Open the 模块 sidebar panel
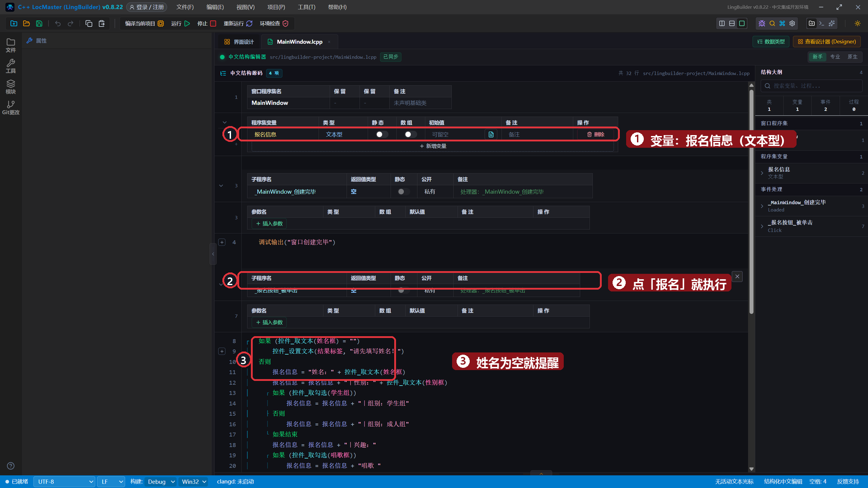 (x=11, y=87)
